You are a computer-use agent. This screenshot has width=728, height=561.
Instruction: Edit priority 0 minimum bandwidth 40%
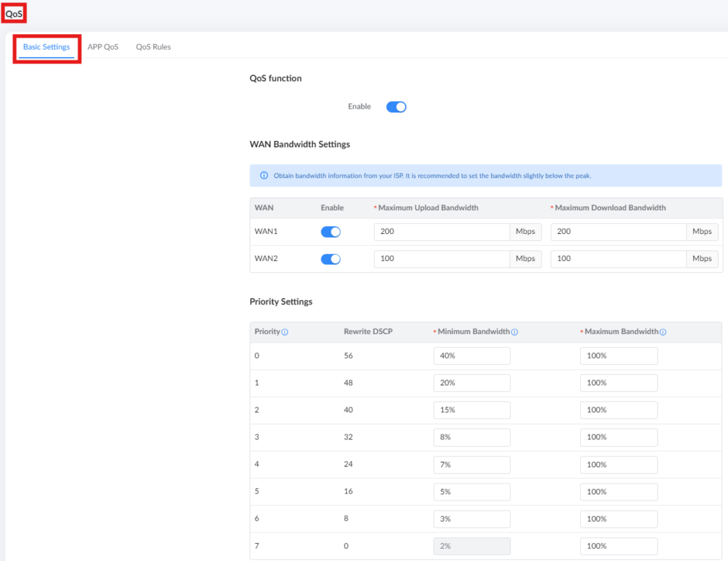[472, 356]
